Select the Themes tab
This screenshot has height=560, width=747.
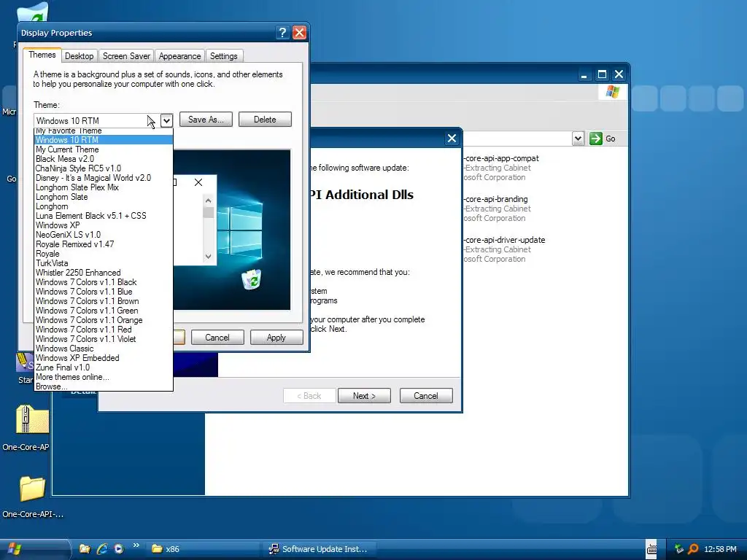(x=42, y=55)
